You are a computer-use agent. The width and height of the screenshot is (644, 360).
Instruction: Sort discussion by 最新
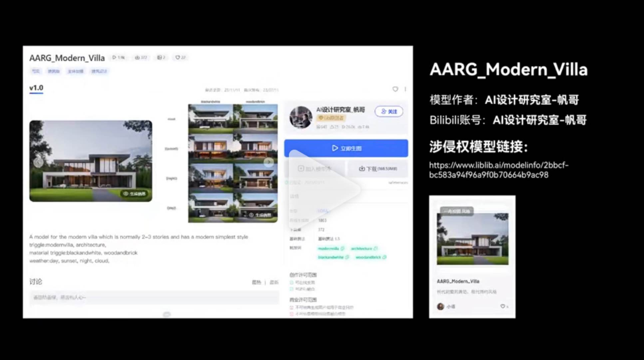point(274,282)
